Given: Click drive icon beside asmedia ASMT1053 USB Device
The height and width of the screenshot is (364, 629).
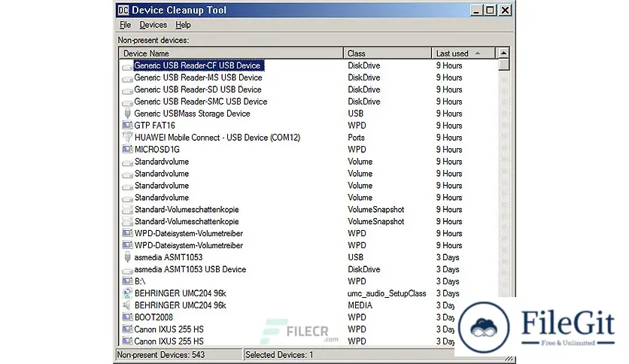Looking at the screenshot, I should point(127,270).
